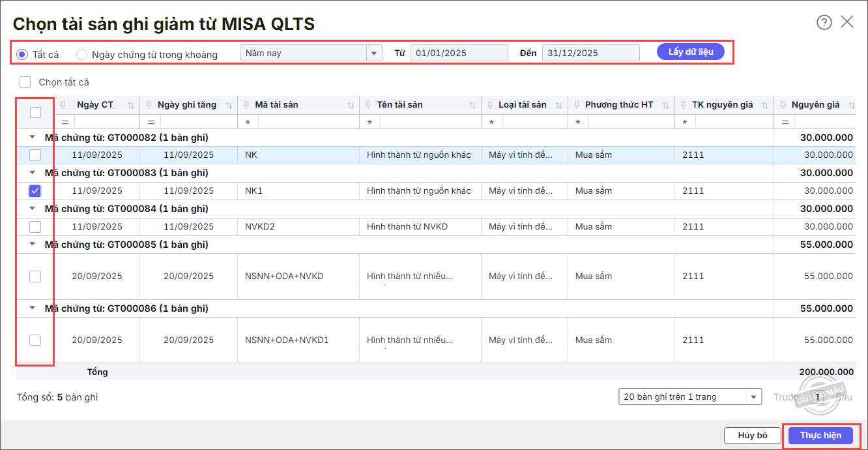The height and width of the screenshot is (450, 868).
Task: Tick the "Chọn tất cả" checkbox
Action: point(25,82)
